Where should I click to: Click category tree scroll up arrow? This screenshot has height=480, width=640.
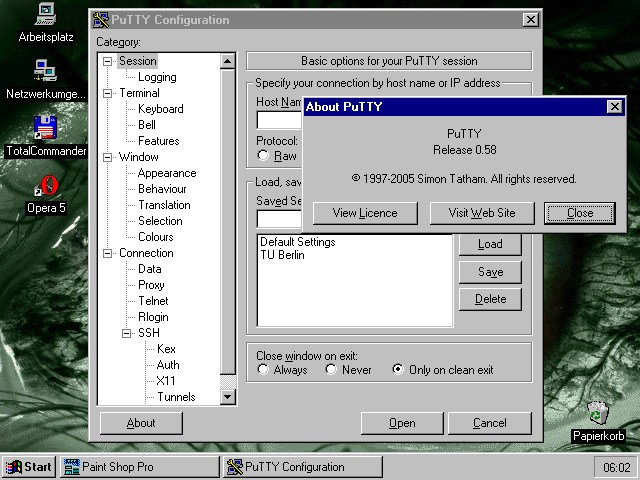pyautogui.click(x=227, y=61)
